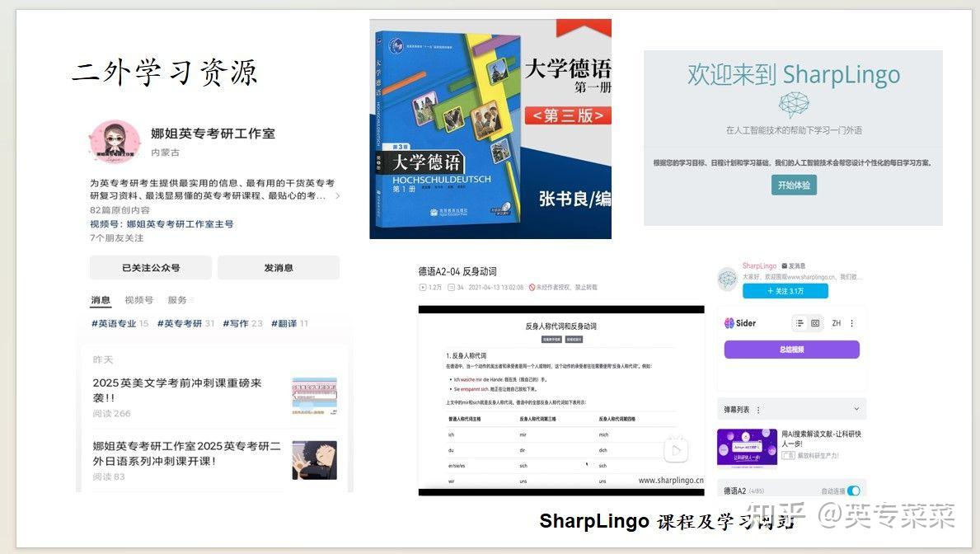Open Sider's three-dot more menu
Screen dimensions: 980x554
[x=852, y=323]
